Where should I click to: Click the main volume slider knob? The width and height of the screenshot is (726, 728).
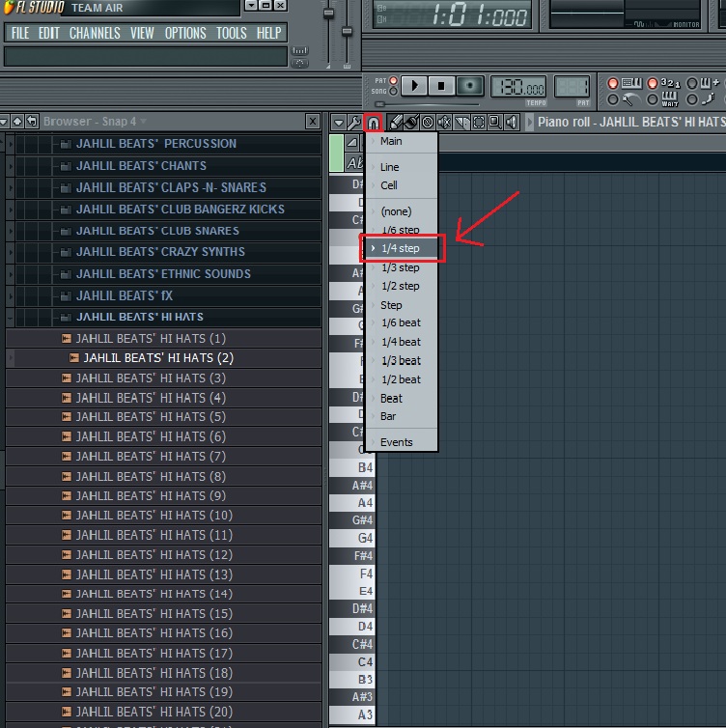328,14
